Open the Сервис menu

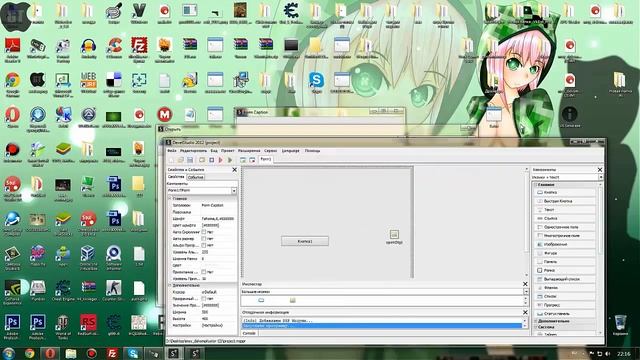coord(270,151)
